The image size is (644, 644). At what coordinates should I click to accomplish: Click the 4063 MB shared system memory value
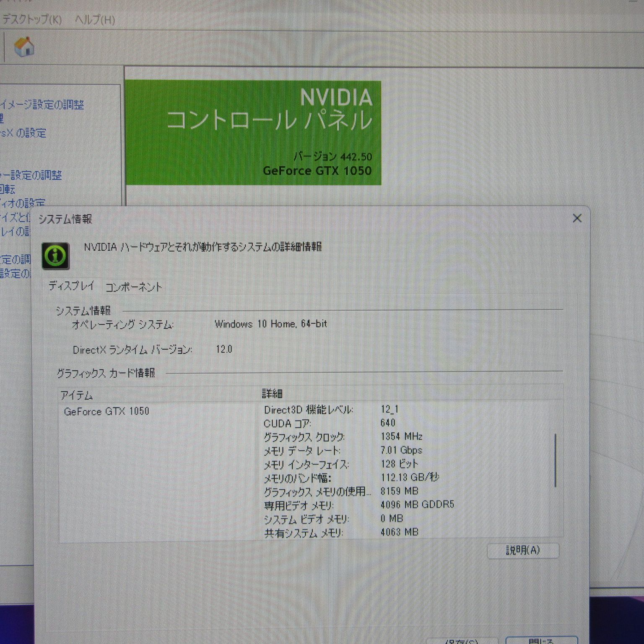pyautogui.click(x=399, y=532)
